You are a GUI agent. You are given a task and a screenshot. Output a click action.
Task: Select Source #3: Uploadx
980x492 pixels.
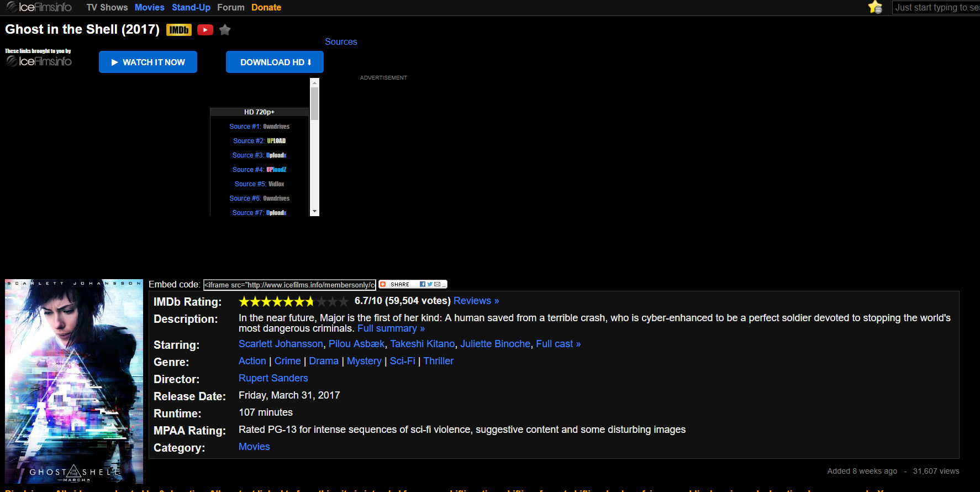(x=260, y=155)
